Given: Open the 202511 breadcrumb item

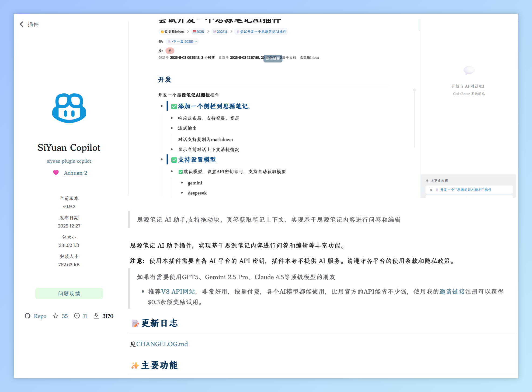Looking at the screenshot, I should pos(220,31).
